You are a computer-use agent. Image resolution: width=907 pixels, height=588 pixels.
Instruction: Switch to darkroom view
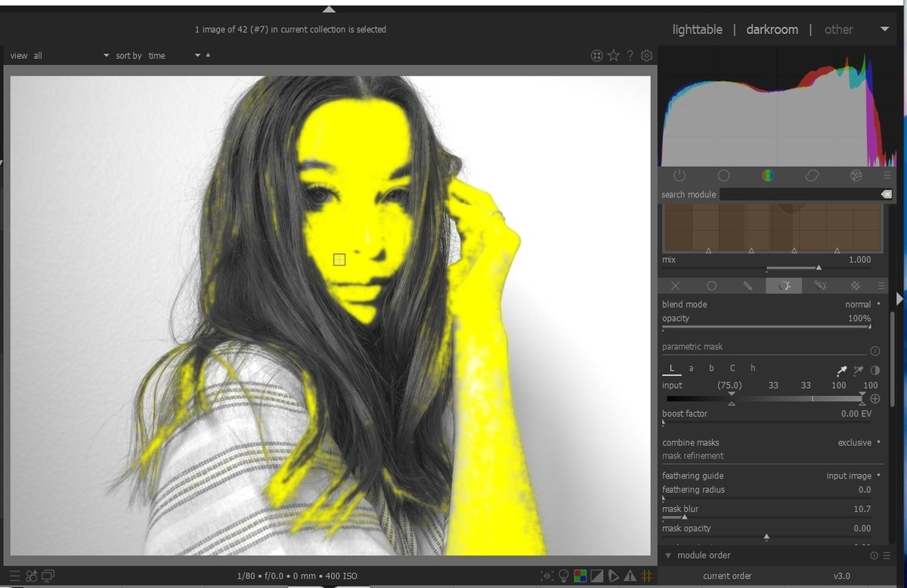coord(772,29)
